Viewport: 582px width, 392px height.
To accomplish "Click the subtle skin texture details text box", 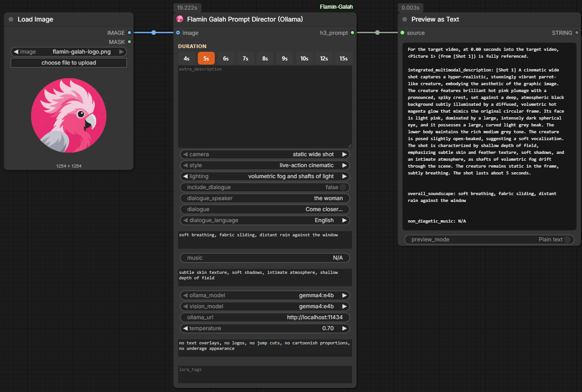I will tap(265, 278).
